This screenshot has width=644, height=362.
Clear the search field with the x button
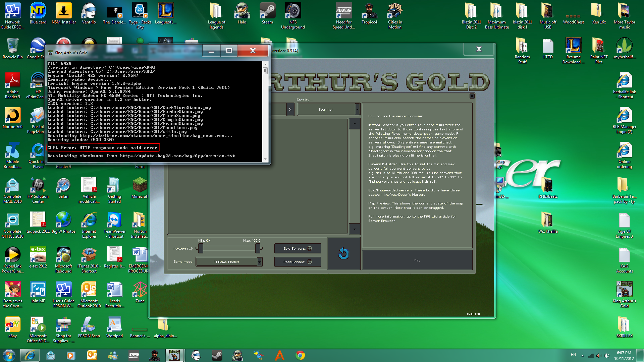tap(290, 109)
